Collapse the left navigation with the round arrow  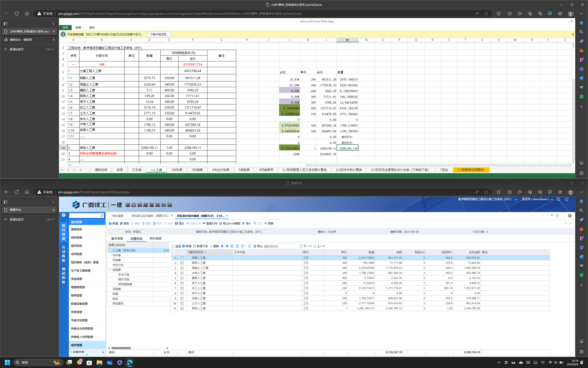pyautogui.click(x=63, y=215)
